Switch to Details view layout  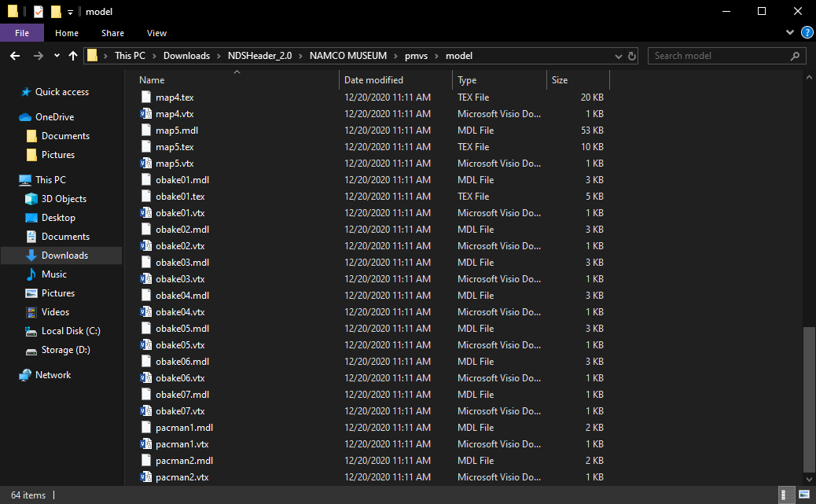point(786,495)
